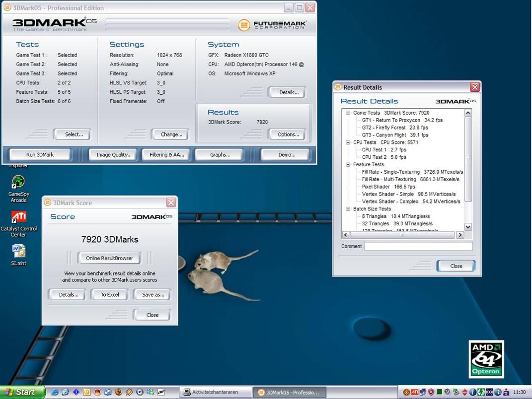Click the Result Details scroll down arrow
This screenshot has height=399, width=532.
[x=468, y=227]
